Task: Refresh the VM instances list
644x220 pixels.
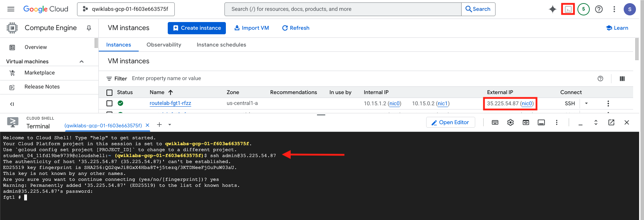Action: (296, 28)
